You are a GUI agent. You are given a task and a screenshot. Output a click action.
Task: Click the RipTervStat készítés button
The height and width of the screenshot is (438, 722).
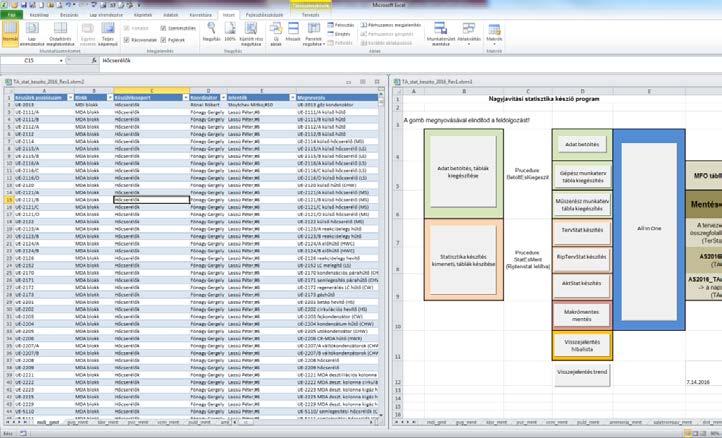[582, 258]
